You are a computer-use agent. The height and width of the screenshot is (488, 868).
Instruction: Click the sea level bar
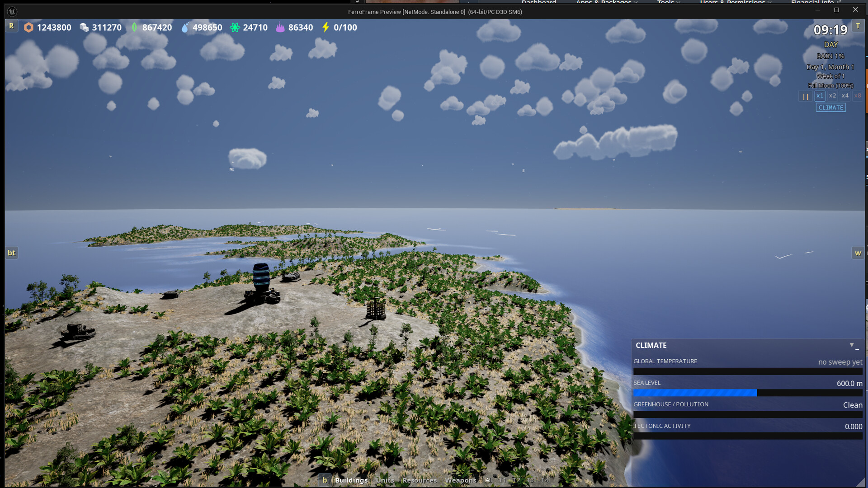pos(748,393)
